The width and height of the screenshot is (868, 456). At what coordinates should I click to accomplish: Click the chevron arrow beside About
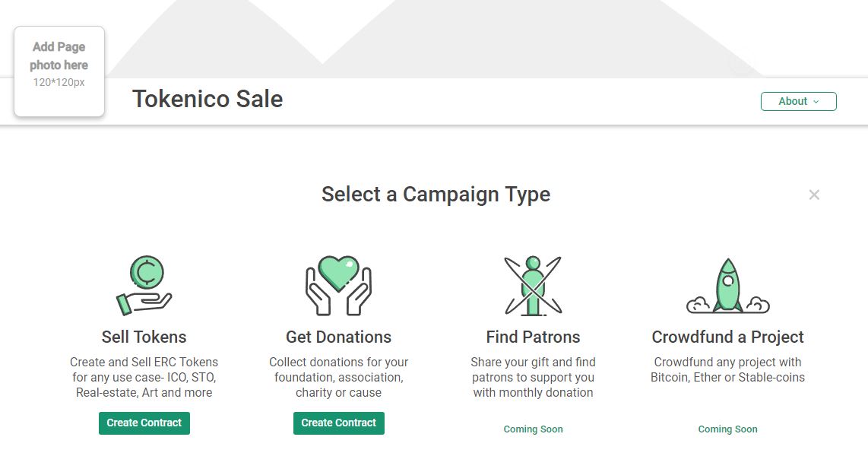coord(816,102)
